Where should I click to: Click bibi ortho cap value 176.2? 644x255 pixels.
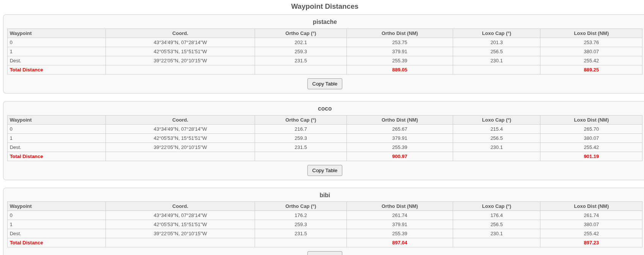pos(301,215)
